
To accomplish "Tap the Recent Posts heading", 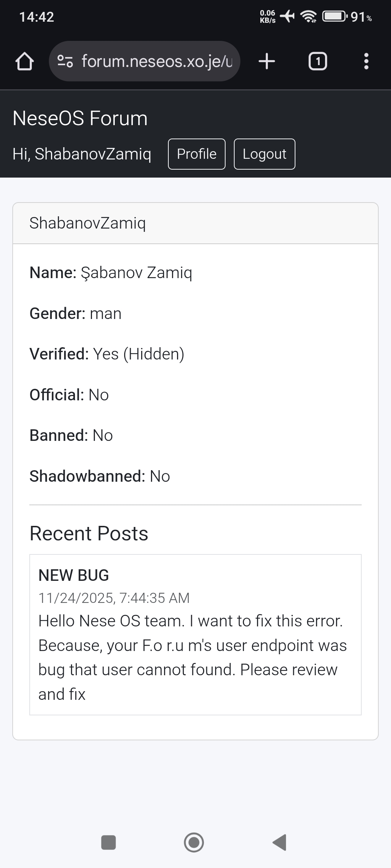I will tap(89, 533).
